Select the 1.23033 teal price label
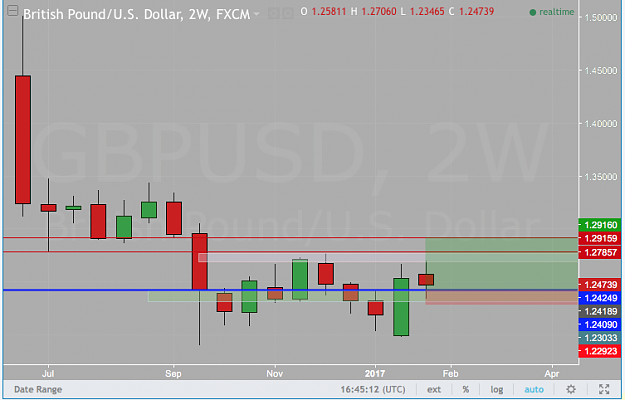The width and height of the screenshot is (625, 400). pos(600,338)
